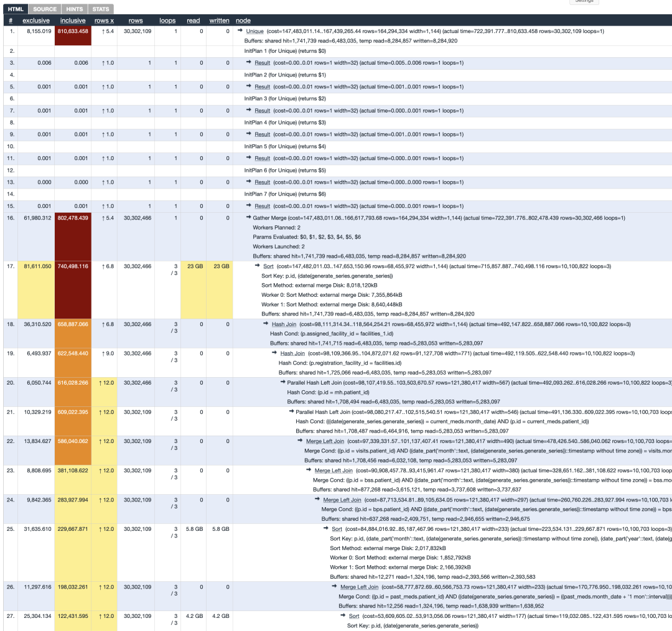The width and height of the screenshot is (672, 631).
Task: Open the Result link in row 5
Action: pyautogui.click(x=263, y=87)
